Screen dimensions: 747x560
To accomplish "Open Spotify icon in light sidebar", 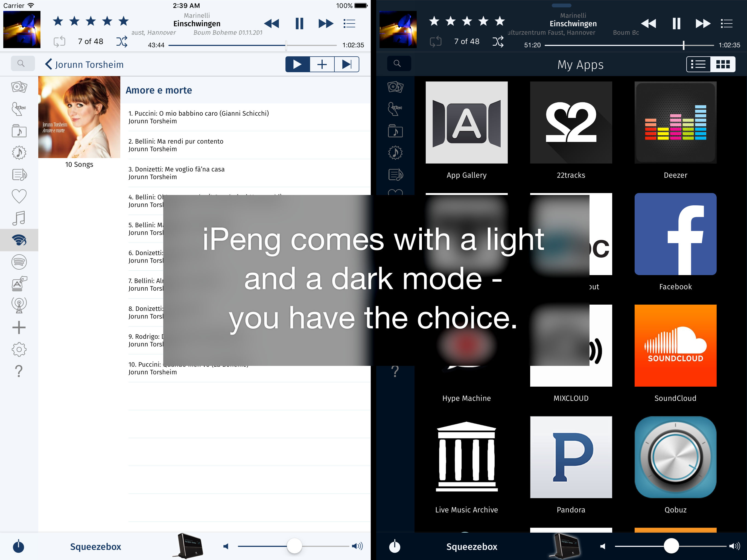I will click(19, 262).
